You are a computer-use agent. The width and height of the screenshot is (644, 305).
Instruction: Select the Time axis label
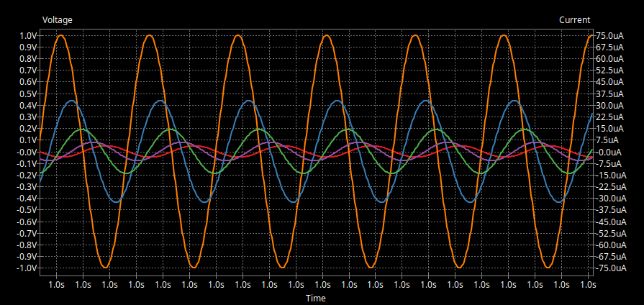tap(315, 298)
